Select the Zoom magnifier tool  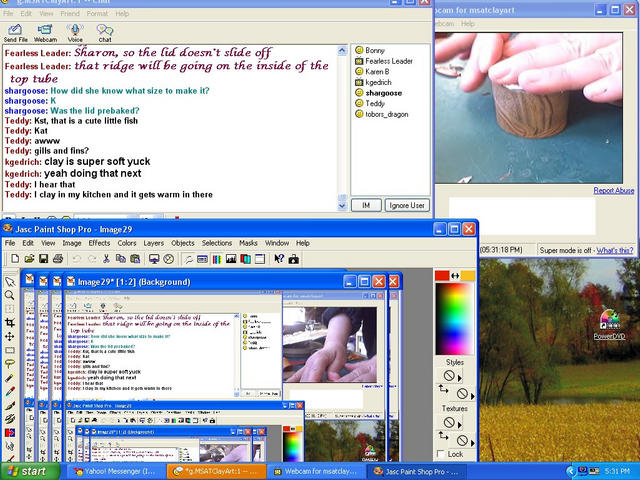pyautogui.click(x=10, y=295)
